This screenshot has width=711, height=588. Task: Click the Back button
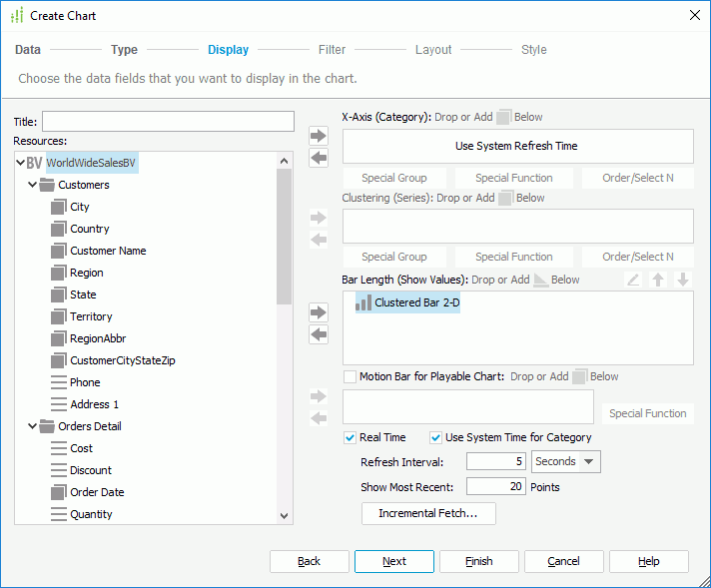pos(310,561)
